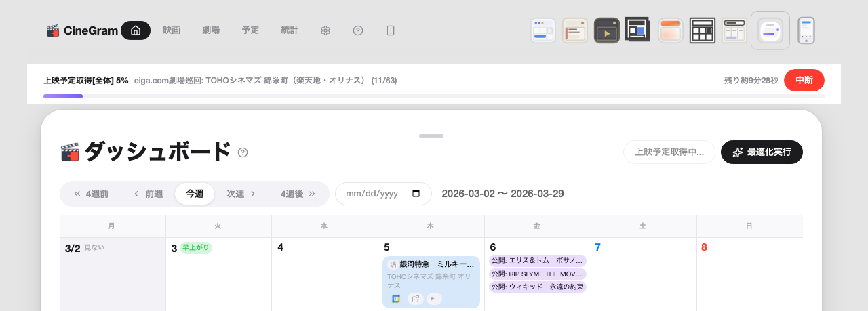Click dashboard title help circle icon

click(x=243, y=152)
